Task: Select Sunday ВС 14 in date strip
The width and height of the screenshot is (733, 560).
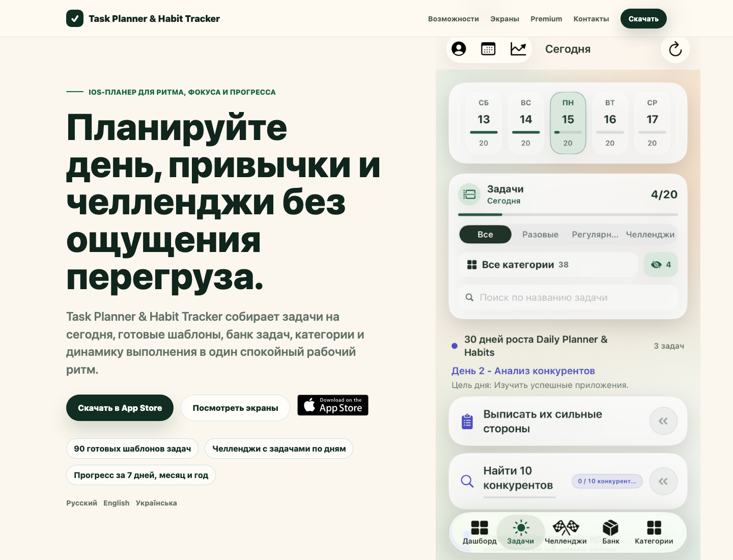Action: click(x=526, y=123)
